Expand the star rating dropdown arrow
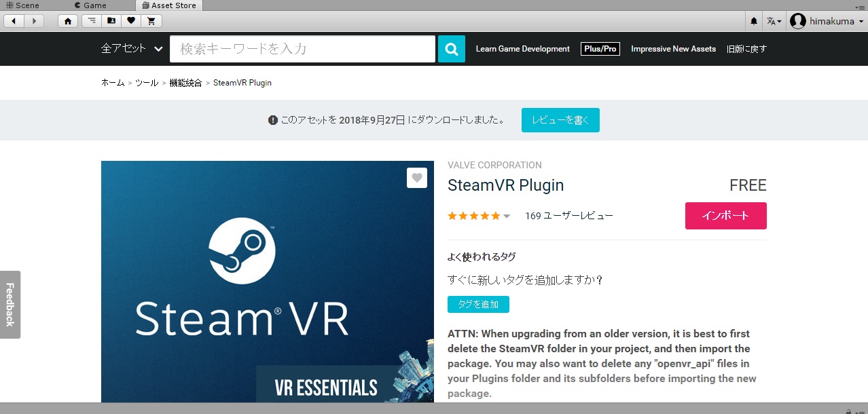The width and height of the screenshot is (868, 414). click(506, 216)
